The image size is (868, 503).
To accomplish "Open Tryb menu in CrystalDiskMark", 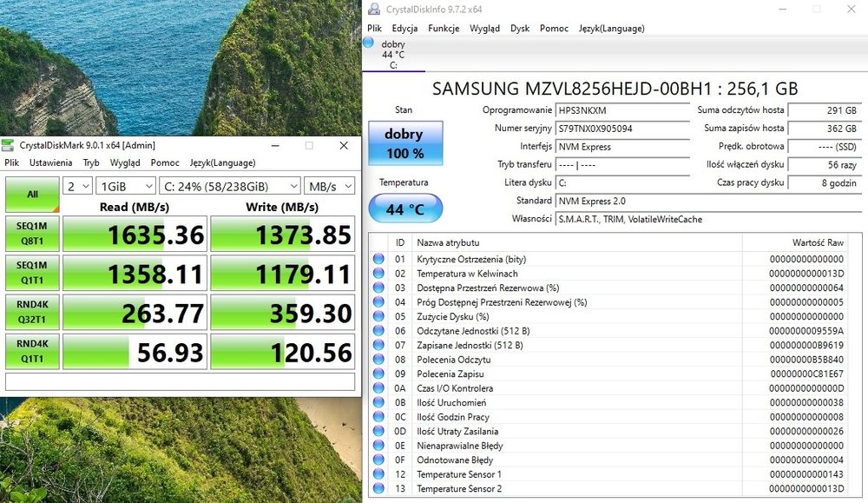I will [91, 162].
